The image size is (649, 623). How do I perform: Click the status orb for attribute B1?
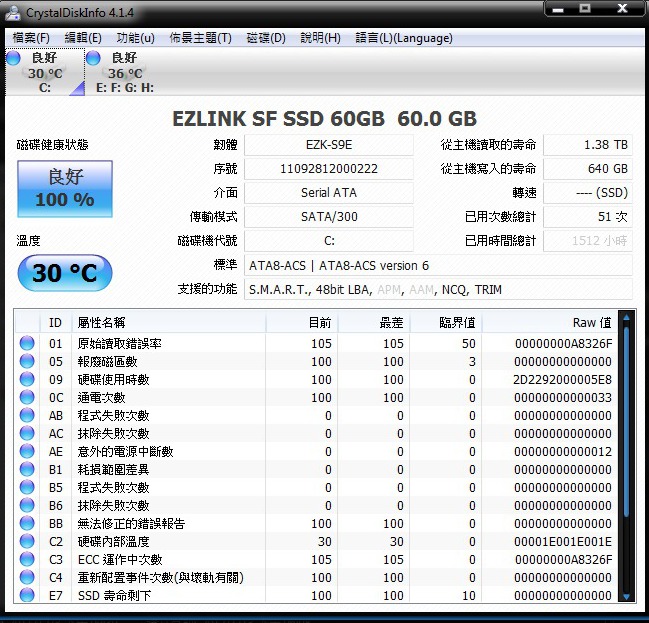27,469
